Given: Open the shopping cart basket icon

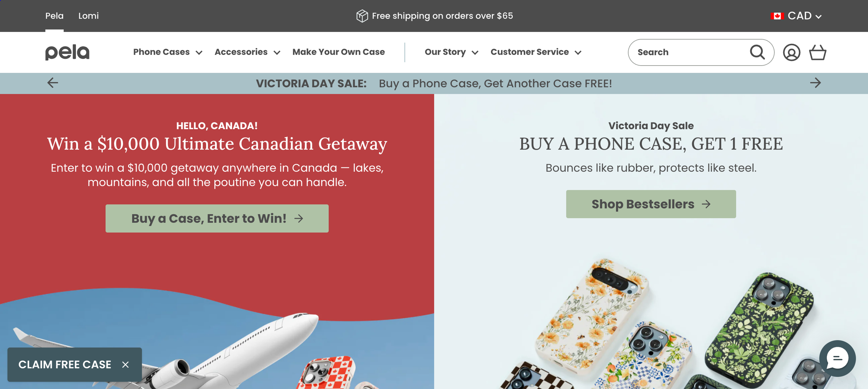Looking at the screenshot, I should click(818, 52).
